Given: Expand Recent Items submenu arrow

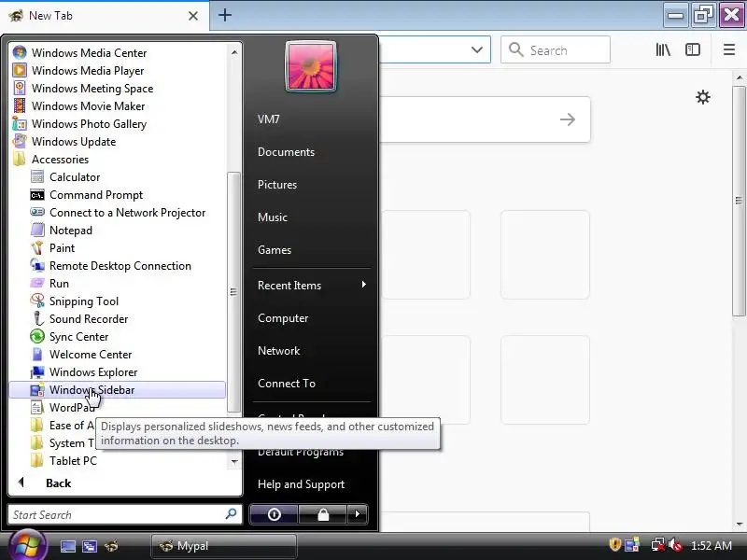Looking at the screenshot, I should 364,285.
